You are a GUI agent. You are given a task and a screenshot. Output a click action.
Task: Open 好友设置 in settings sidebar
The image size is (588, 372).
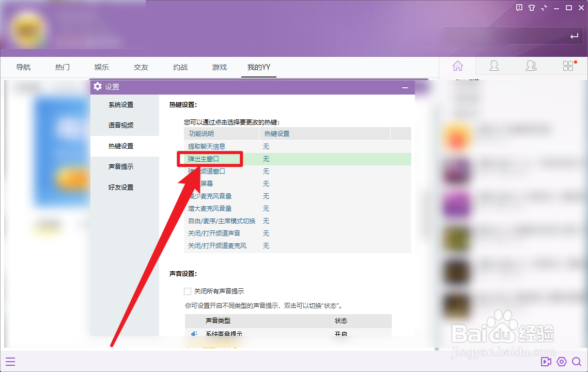tap(121, 187)
